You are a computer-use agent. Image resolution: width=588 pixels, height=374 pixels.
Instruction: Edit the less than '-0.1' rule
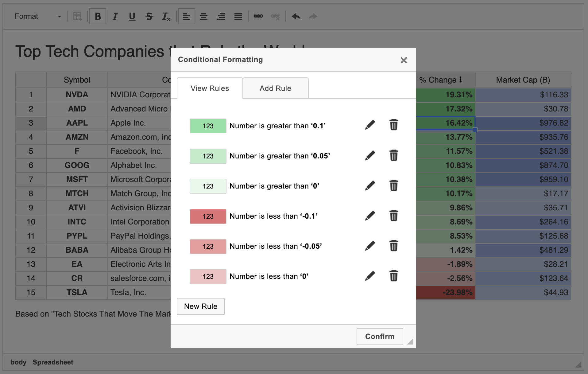pyautogui.click(x=370, y=216)
